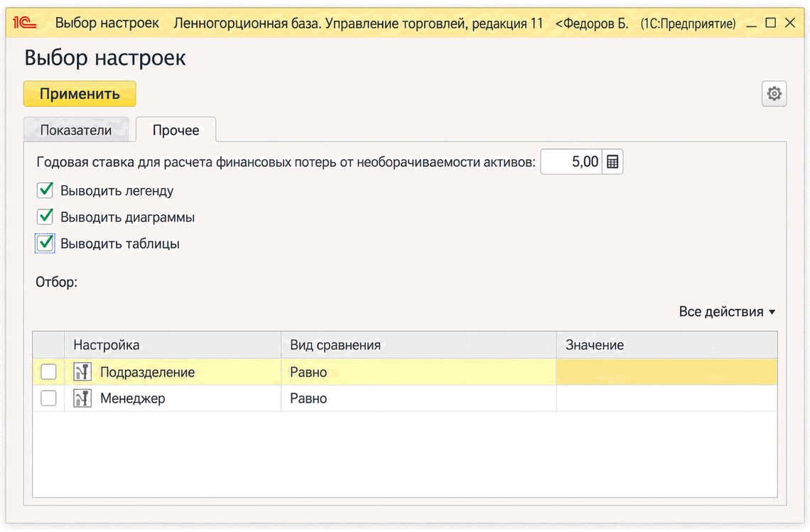Enable the Подразделение filter checkbox

pos(48,372)
